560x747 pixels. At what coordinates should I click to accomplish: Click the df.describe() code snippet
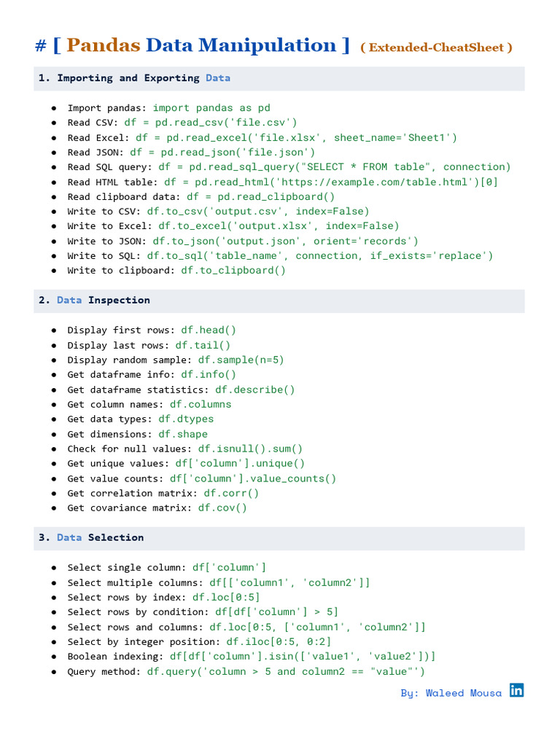point(254,390)
